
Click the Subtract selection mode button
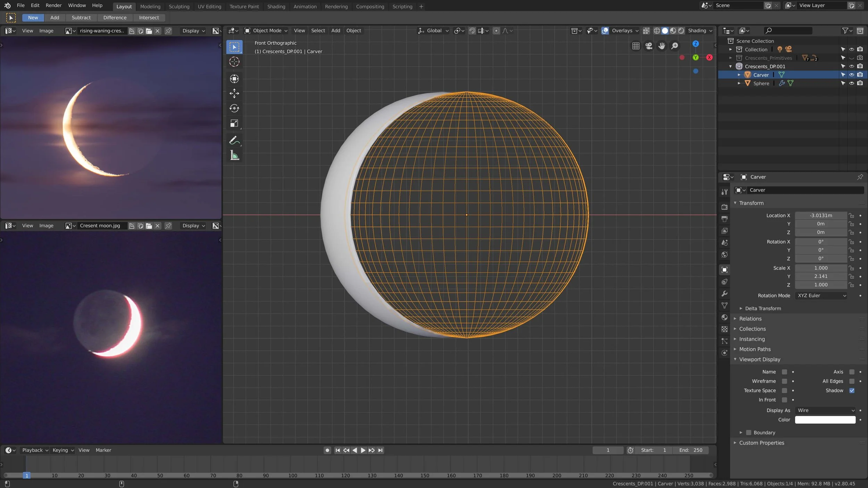point(81,18)
